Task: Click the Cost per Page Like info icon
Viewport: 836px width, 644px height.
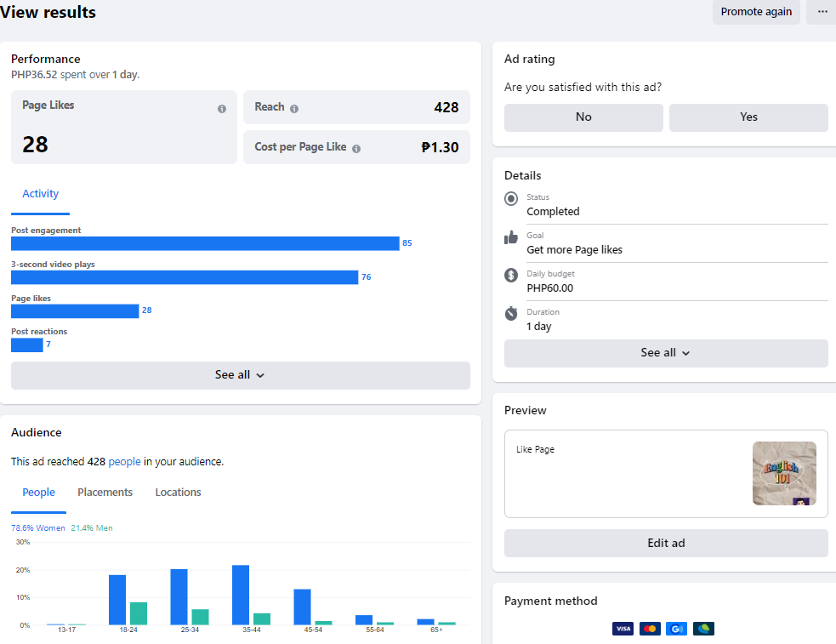Action: point(356,149)
